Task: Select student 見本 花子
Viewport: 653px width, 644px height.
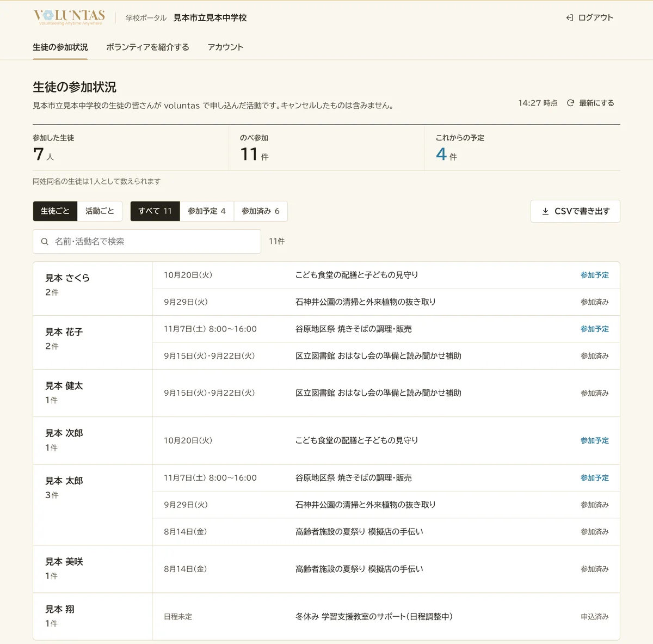Action: (64, 332)
